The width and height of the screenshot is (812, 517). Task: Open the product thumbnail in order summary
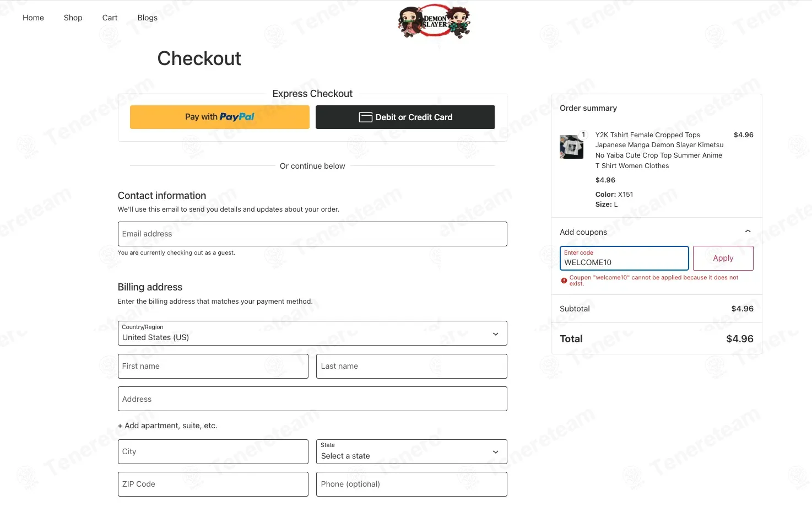[571, 147]
